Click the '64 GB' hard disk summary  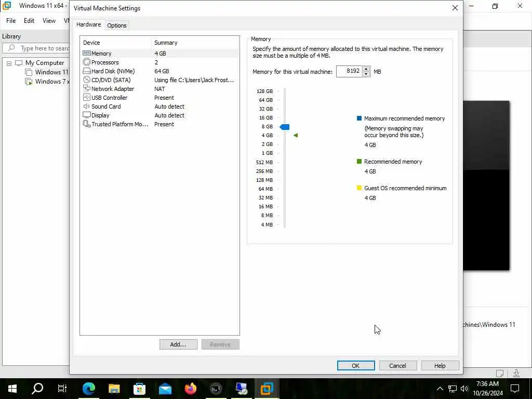pos(162,71)
